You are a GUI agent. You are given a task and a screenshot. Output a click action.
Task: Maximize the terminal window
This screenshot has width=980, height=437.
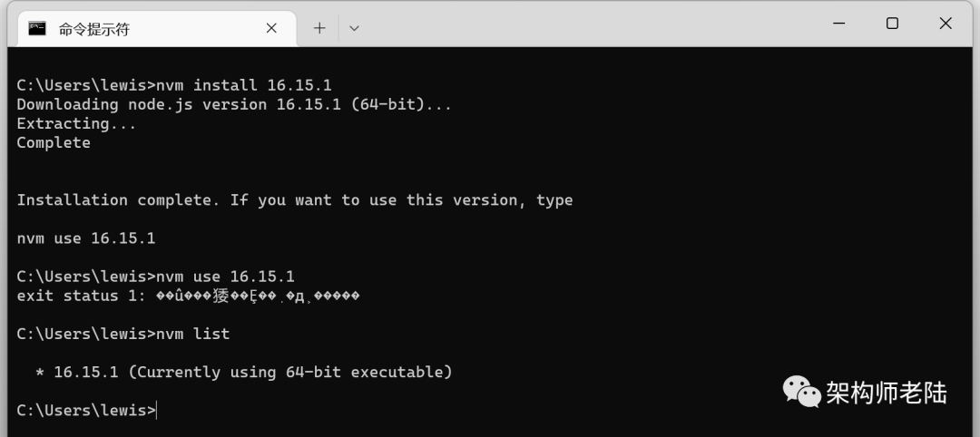point(893,24)
